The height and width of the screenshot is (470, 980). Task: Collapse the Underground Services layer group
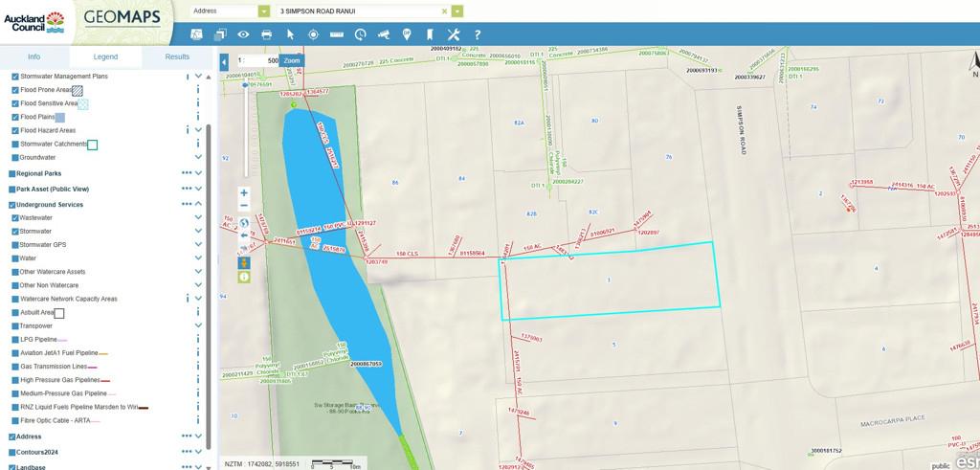[198, 204]
